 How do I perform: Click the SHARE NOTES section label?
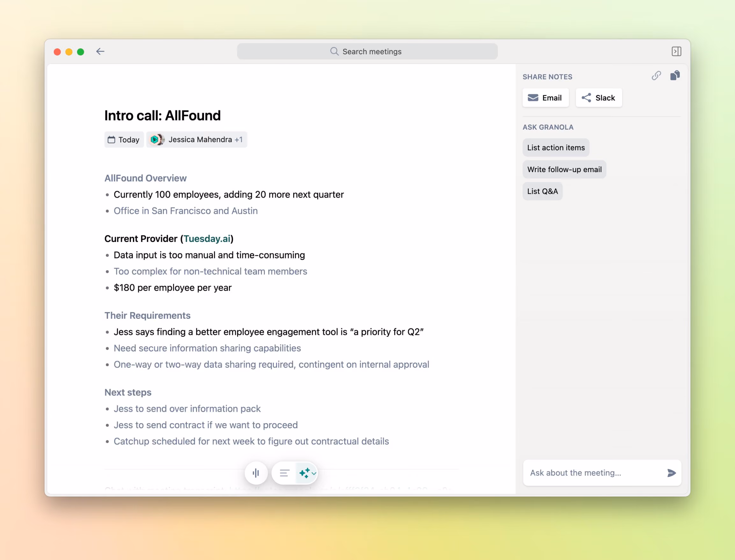click(547, 77)
